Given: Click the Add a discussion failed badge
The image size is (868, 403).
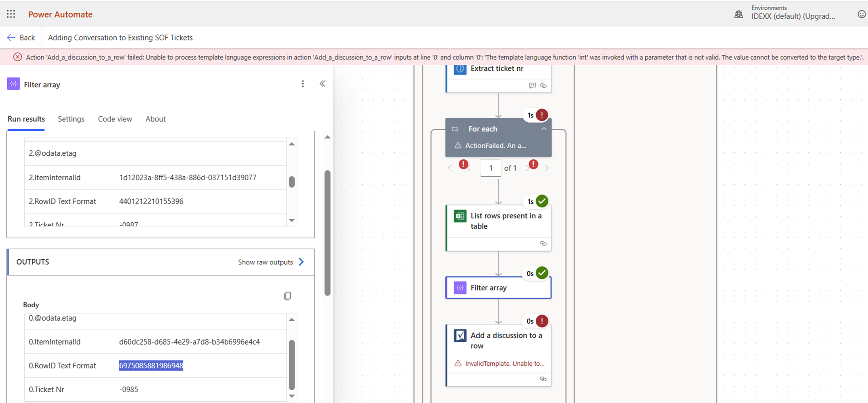Looking at the screenshot, I should coord(542,321).
